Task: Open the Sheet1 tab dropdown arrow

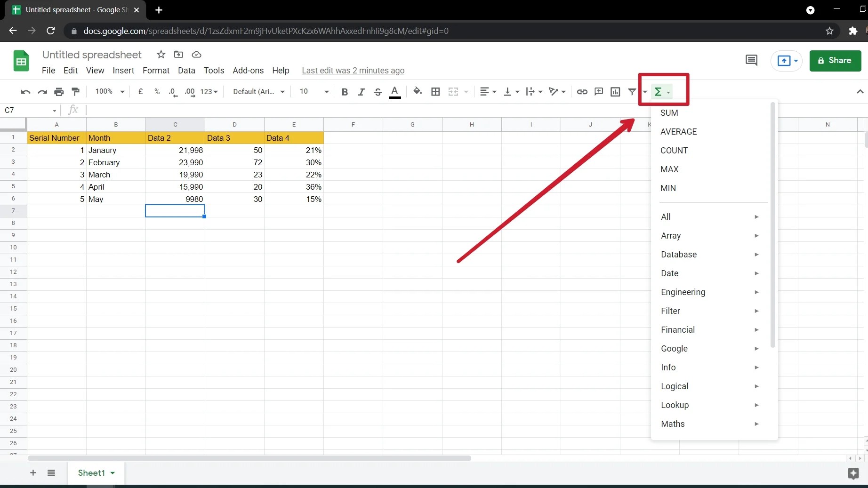Action: pos(113,473)
